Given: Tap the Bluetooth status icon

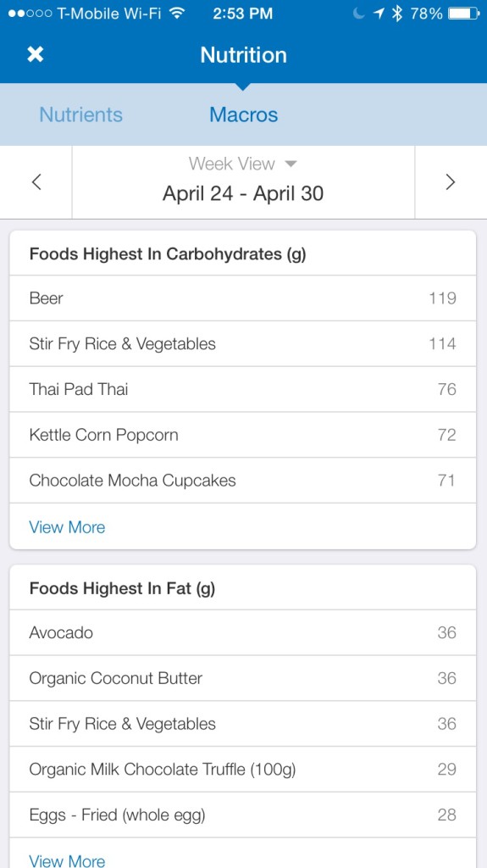Looking at the screenshot, I should point(396,14).
